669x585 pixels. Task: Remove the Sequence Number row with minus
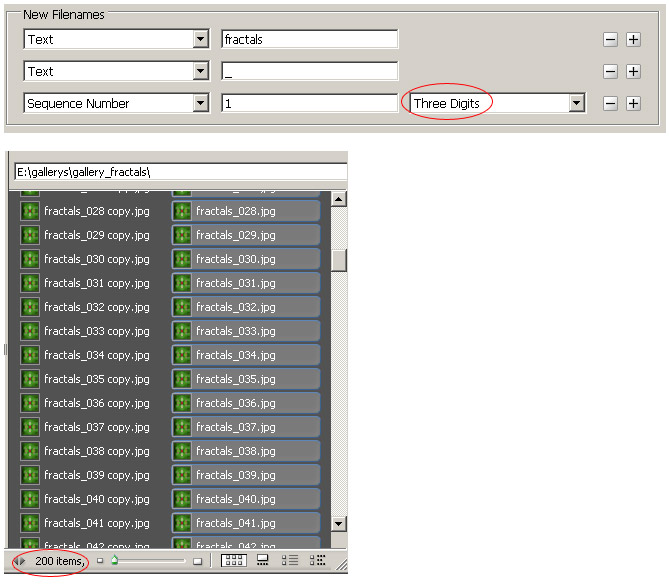pos(610,103)
